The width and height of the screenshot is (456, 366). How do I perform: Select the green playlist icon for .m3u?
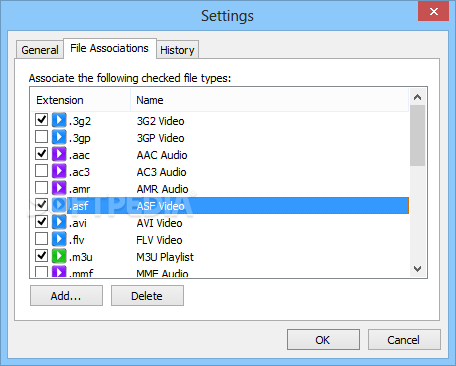(59, 256)
